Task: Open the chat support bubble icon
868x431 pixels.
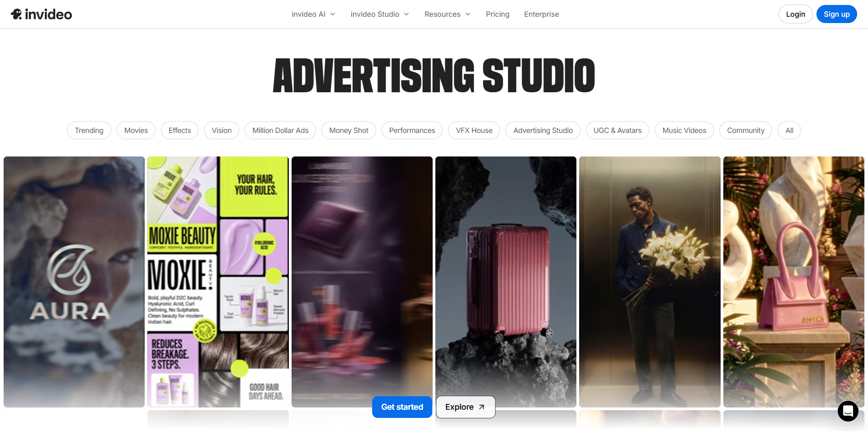Action: point(848,411)
